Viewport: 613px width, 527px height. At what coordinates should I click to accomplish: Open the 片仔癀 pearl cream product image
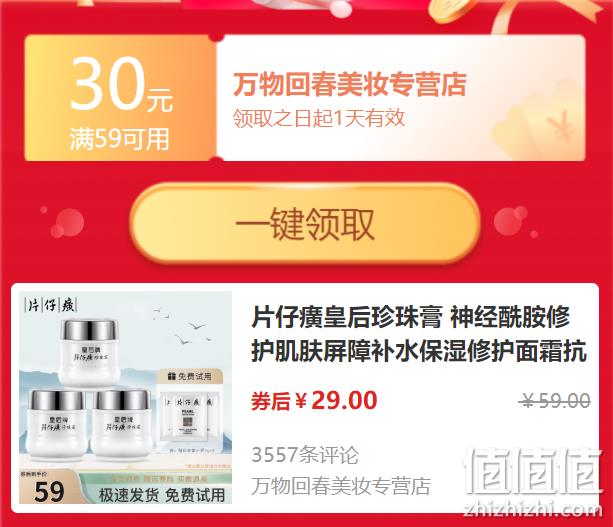(125, 397)
